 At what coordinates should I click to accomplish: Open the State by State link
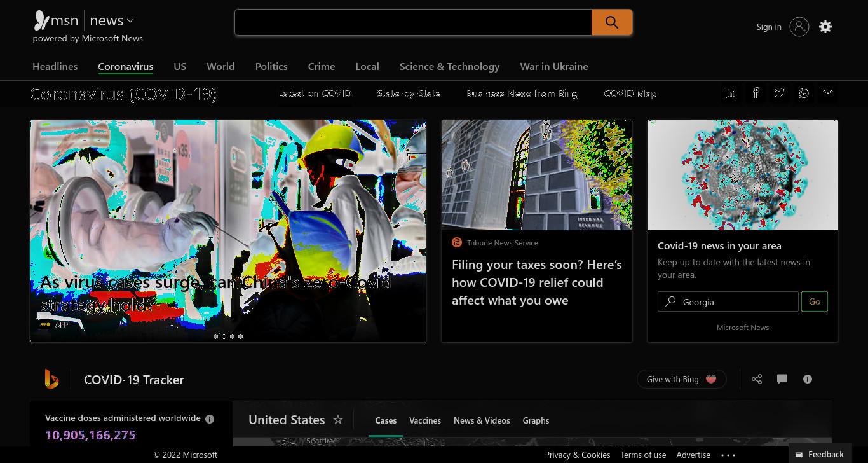(x=409, y=93)
